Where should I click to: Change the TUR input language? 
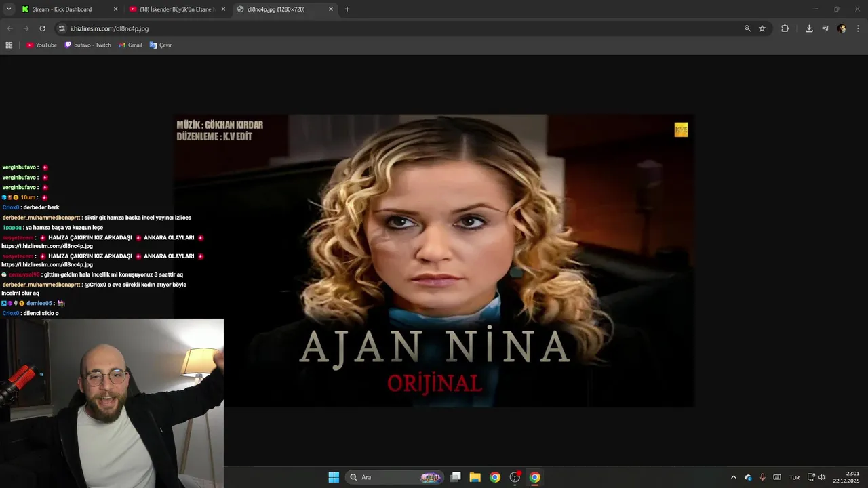coord(794,477)
